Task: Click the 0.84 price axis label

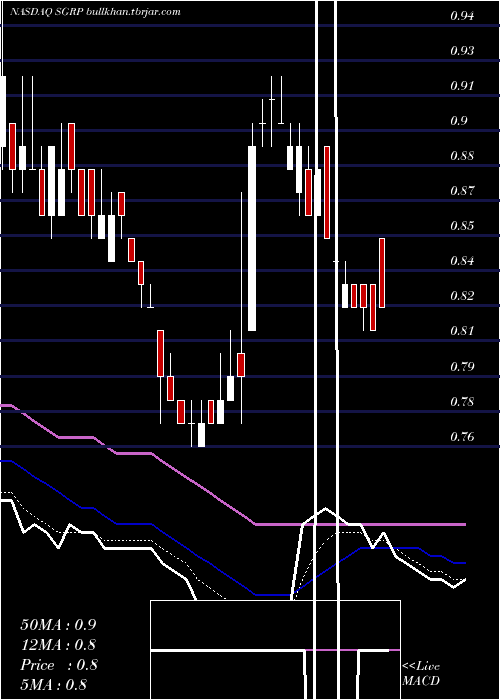Action: point(462,260)
